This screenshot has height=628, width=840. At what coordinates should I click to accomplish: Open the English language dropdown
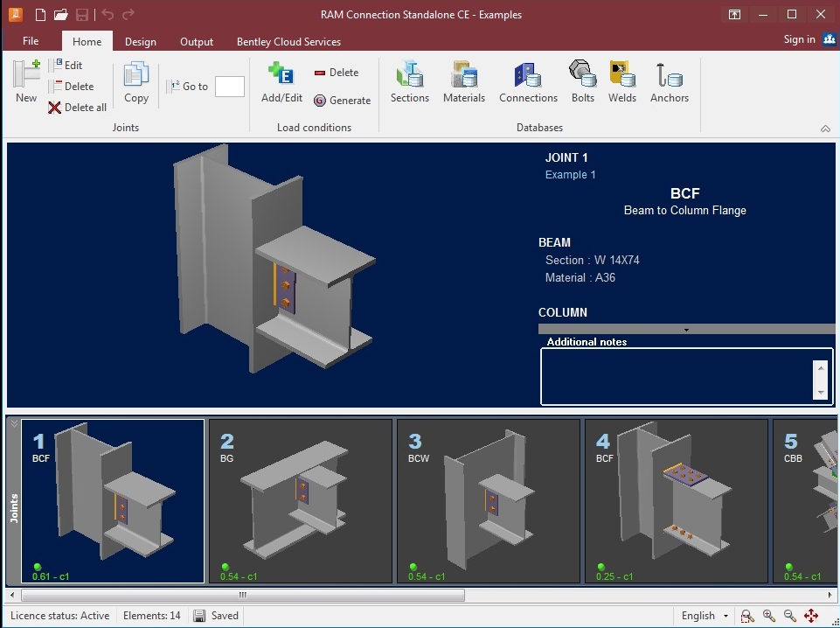(x=704, y=616)
